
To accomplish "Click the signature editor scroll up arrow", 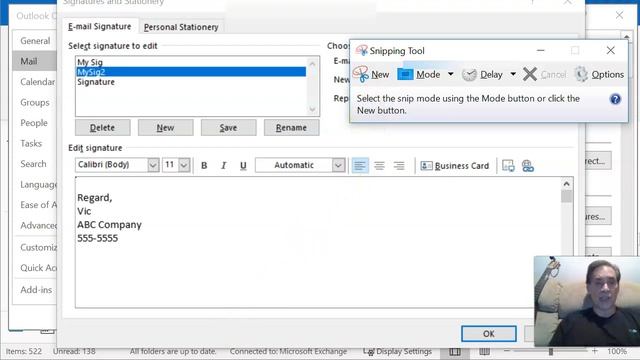I will click(x=567, y=184).
